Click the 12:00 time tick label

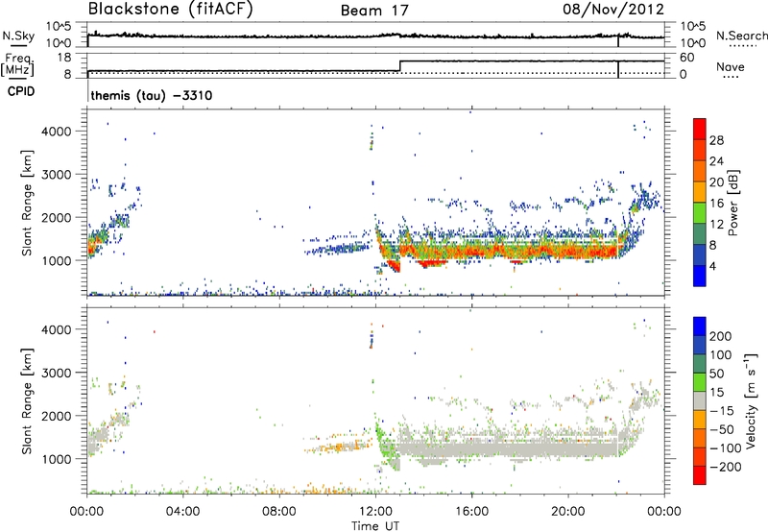(375, 512)
